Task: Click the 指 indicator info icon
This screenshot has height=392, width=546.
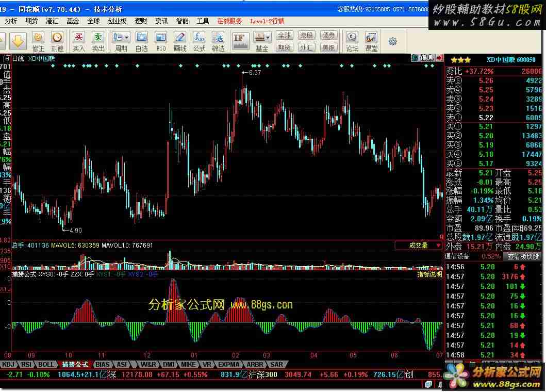Action: click(415, 58)
